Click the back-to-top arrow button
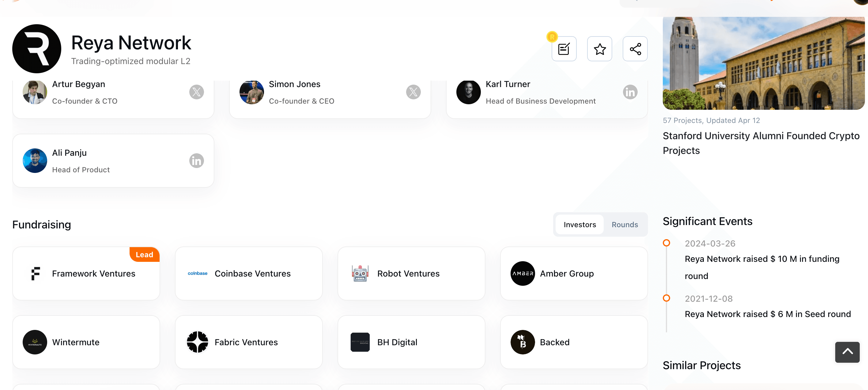The image size is (868, 390). click(x=847, y=352)
